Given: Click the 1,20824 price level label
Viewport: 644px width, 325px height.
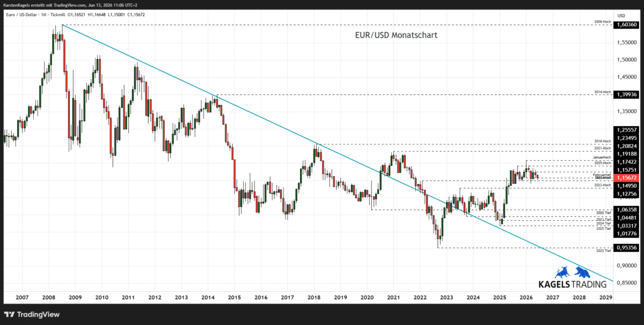Looking at the screenshot, I should coord(627,146).
